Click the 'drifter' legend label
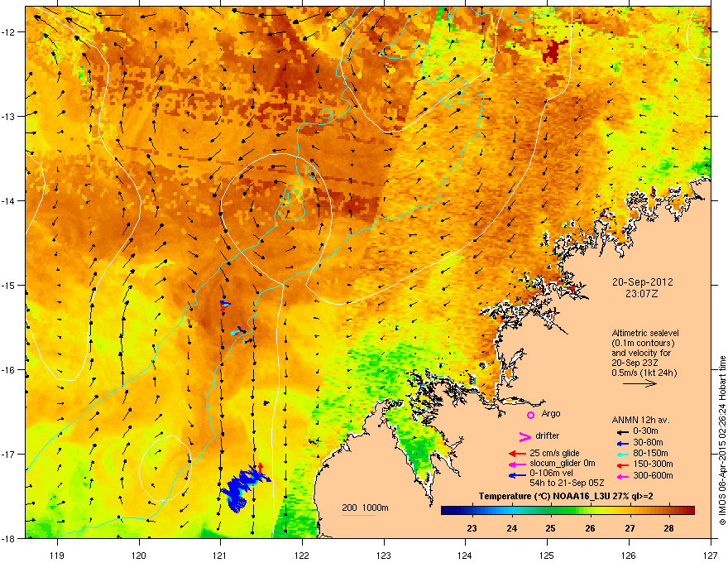Viewport: 728px width, 563px height. click(x=548, y=435)
